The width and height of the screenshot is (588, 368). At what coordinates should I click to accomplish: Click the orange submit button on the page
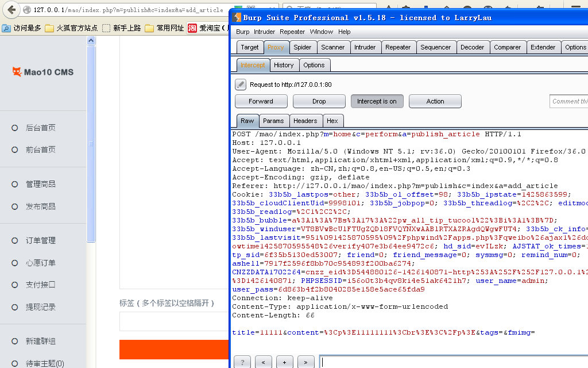coord(174,350)
